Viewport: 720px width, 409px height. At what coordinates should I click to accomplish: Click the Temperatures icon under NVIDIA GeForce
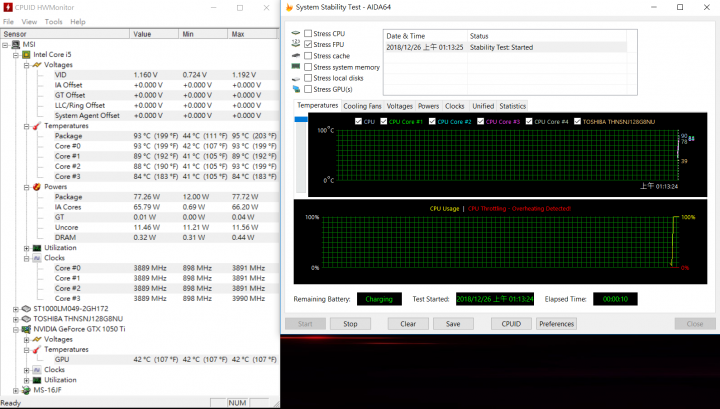pos(37,349)
